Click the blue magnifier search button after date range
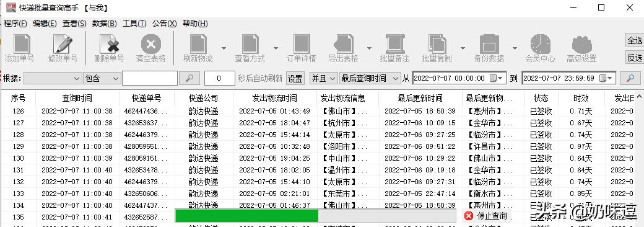Image resolution: width=644 pixels, height=227 pixels. 630,78
